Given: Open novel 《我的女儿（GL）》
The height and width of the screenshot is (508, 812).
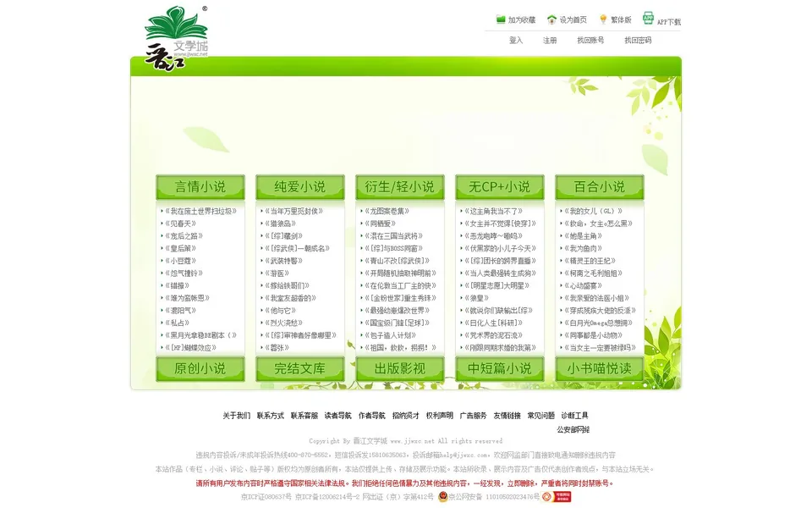Looking at the screenshot, I should tap(594, 211).
